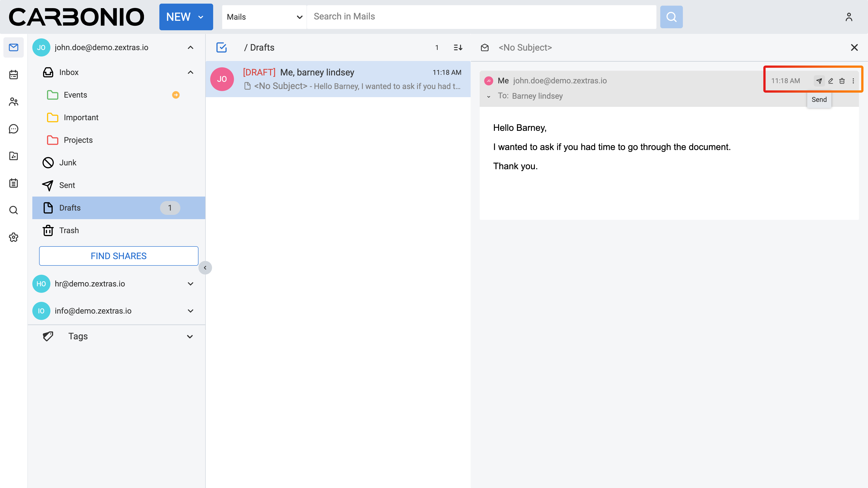
Task: Open the Calendar module in the sidebar
Action: (x=14, y=74)
